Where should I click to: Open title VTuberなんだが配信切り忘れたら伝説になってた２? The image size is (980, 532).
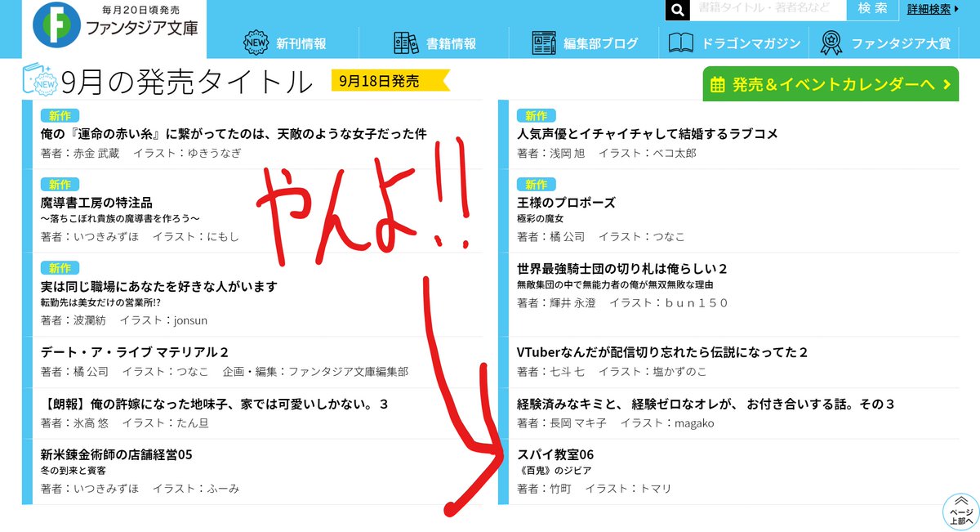pyautogui.click(x=662, y=352)
